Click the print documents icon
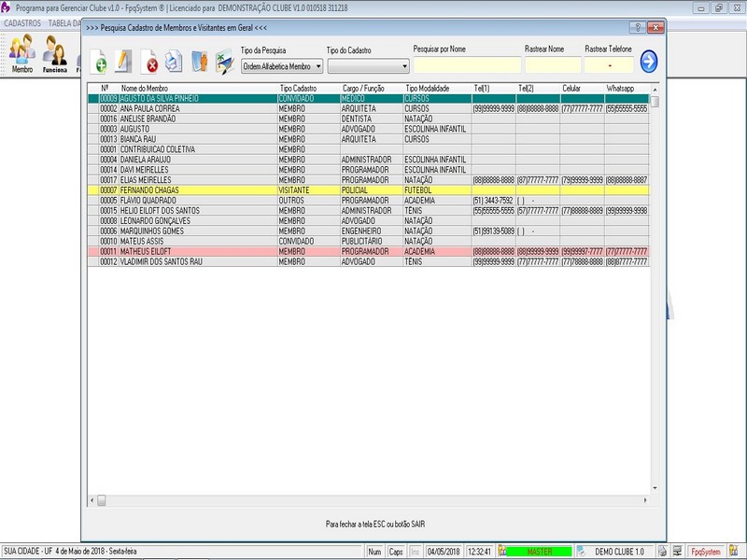 coord(174,62)
